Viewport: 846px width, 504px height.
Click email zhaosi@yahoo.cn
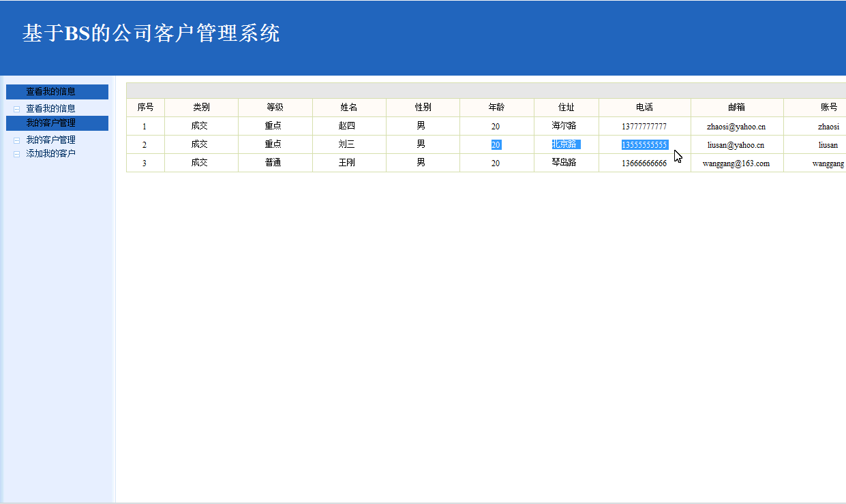coord(736,127)
